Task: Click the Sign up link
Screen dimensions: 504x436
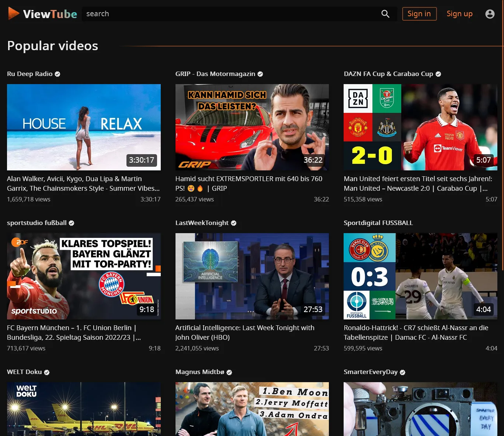Action: (x=459, y=14)
